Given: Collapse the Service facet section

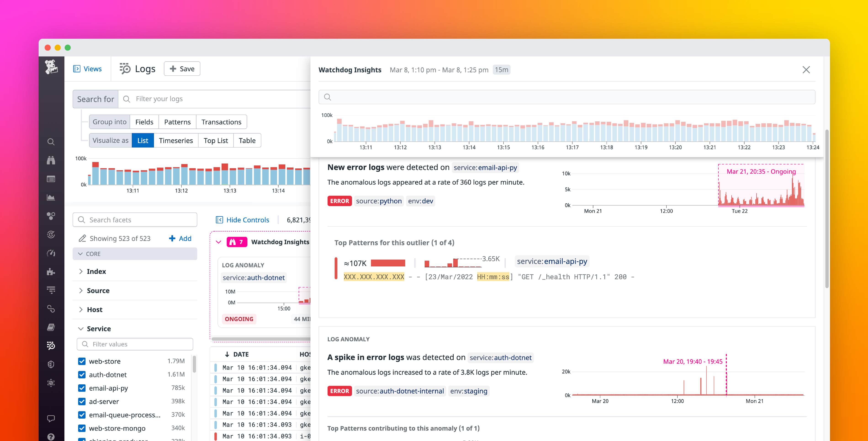Looking at the screenshot, I should [81, 329].
